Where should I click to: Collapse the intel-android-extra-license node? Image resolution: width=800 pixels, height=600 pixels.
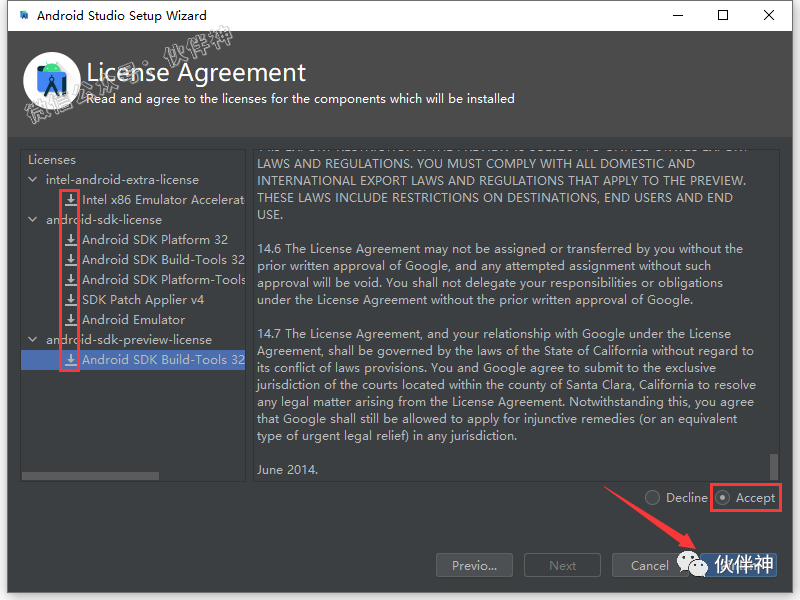(33, 180)
